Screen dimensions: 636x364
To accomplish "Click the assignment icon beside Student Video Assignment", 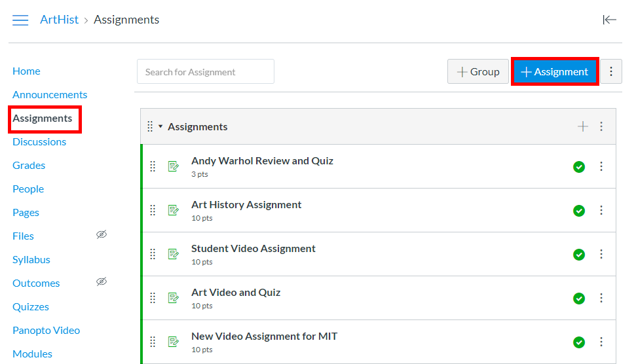I will (x=173, y=254).
